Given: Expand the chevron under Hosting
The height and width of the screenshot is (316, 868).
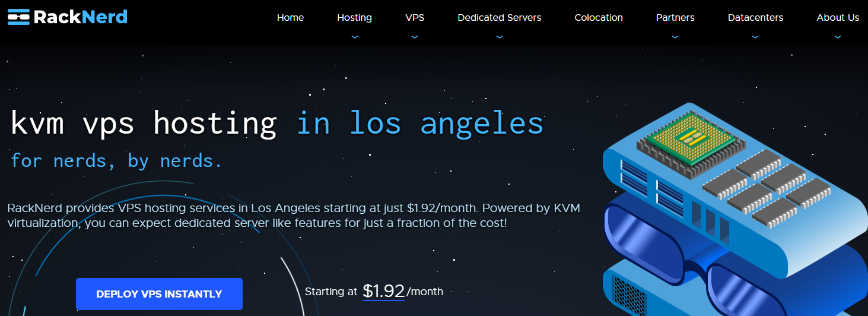Looking at the screenshot, I should 354,36.
